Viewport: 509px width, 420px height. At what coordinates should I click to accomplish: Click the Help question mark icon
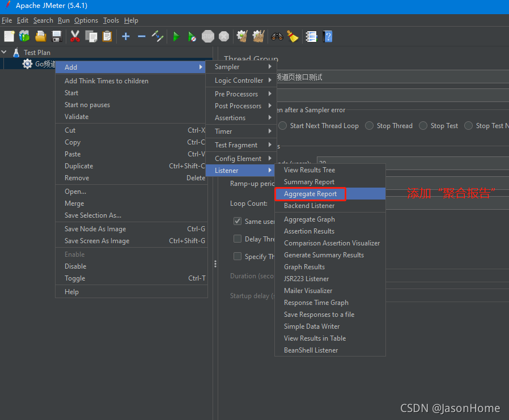pos(328,36)
